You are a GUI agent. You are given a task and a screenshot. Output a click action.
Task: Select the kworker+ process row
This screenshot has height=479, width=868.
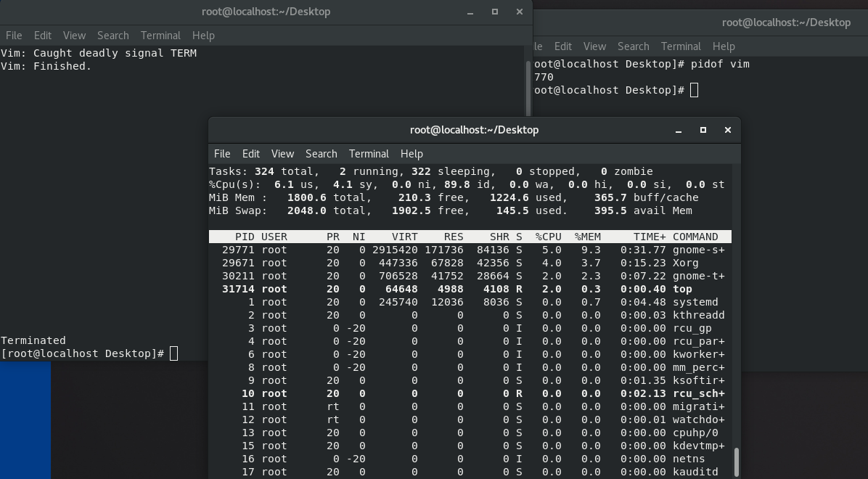pyautogui.click(x=470, y=354)
